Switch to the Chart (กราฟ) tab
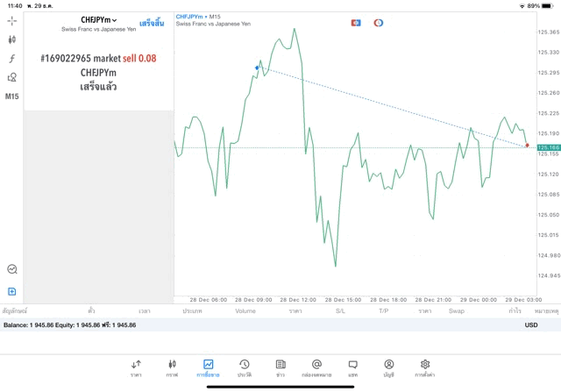 tap(172, 367)
